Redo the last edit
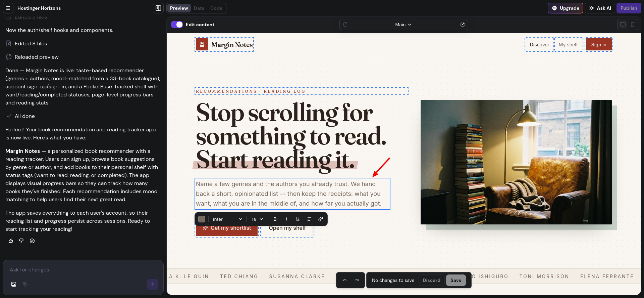Screen dimensions: 644x298 [357, 280]
